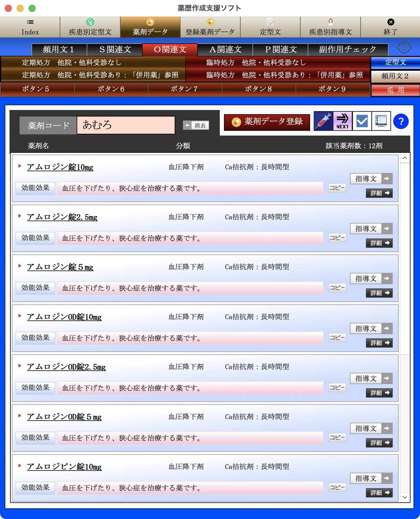Click the NEXT arrow icon

point(342,121)
